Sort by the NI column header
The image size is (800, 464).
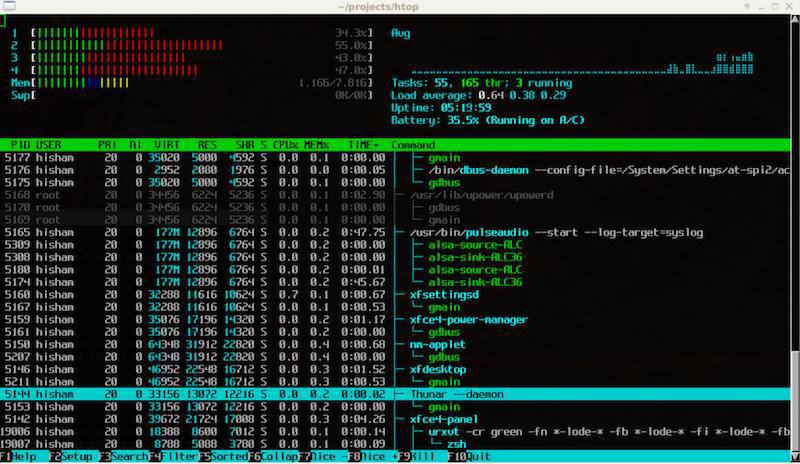pos(136,145)
